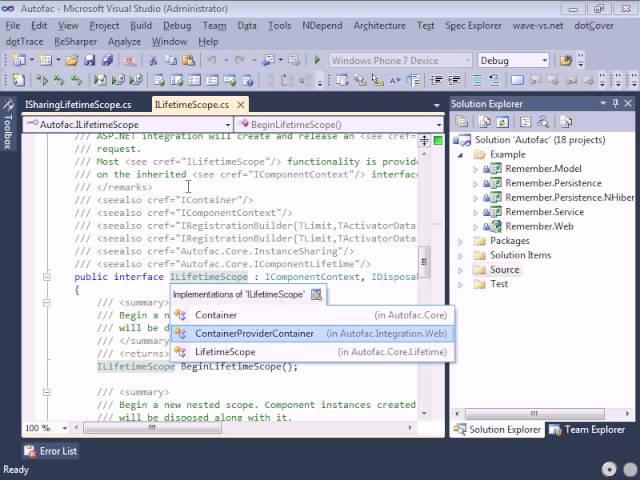Image resolution: width=640 pixels, height=480 pixels.
Task: Select Remember.Service project
Action: pyautogui.click(x=544, y=212)
